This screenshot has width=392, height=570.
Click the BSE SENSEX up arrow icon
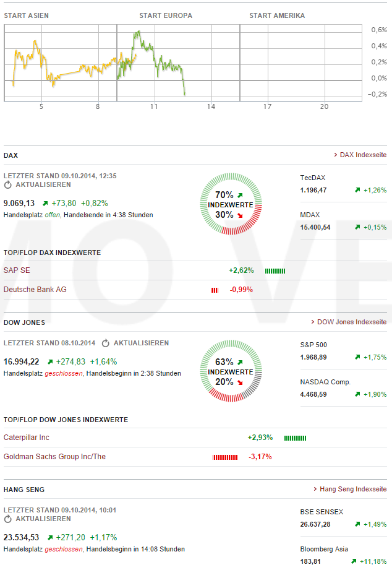coord(357,524)
